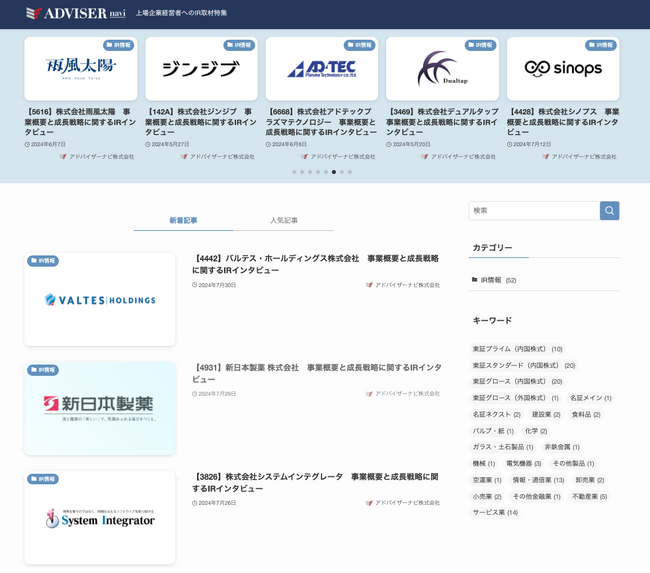Select the パルプ・紙 keyword tag
This screenshot has height=573, width=650.
click(493, 431)
